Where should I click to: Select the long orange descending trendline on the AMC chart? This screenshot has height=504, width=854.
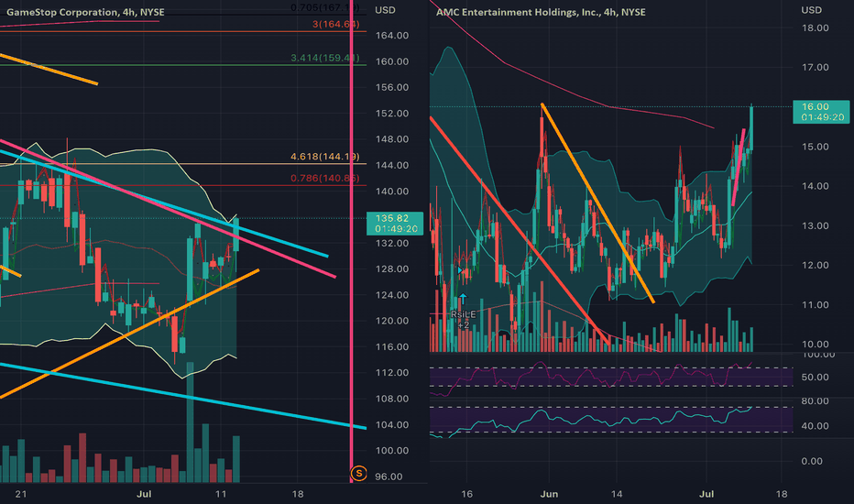click(597, 203)
